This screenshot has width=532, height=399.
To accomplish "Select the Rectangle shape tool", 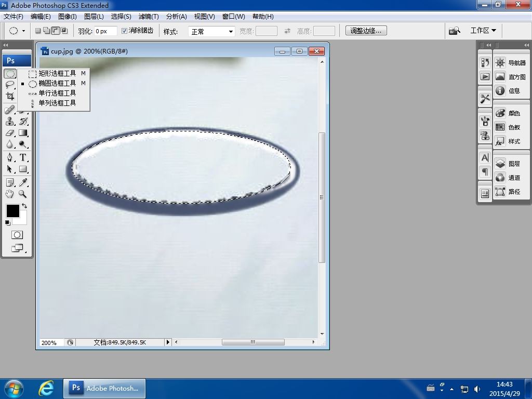I will pos(23,169).
